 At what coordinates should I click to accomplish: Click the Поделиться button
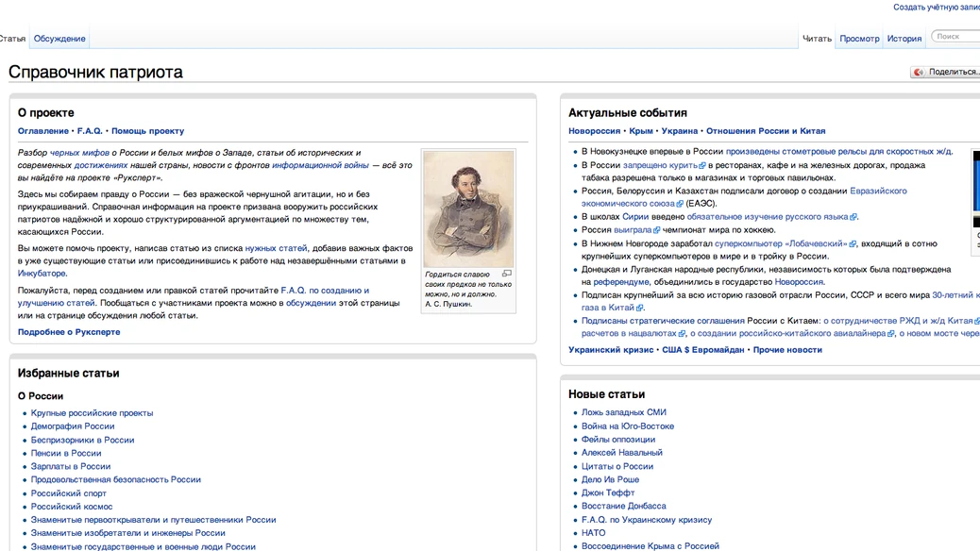point(946,72)
